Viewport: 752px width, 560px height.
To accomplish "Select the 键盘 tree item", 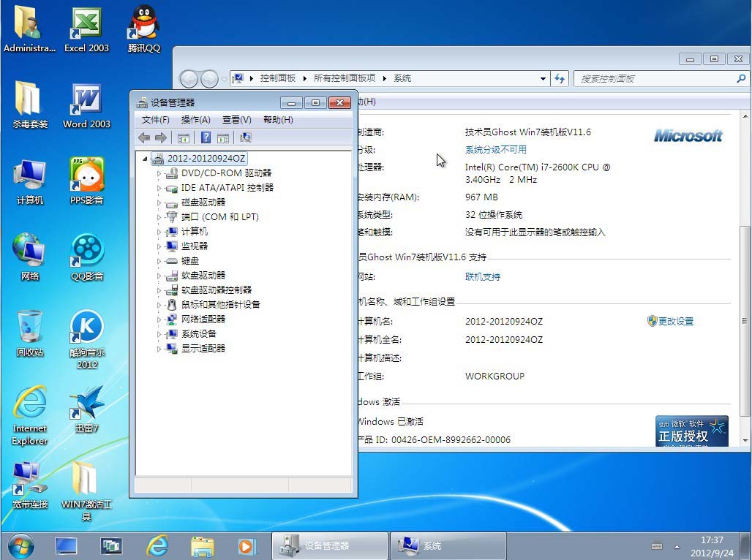I will click(x=190, y=261).
